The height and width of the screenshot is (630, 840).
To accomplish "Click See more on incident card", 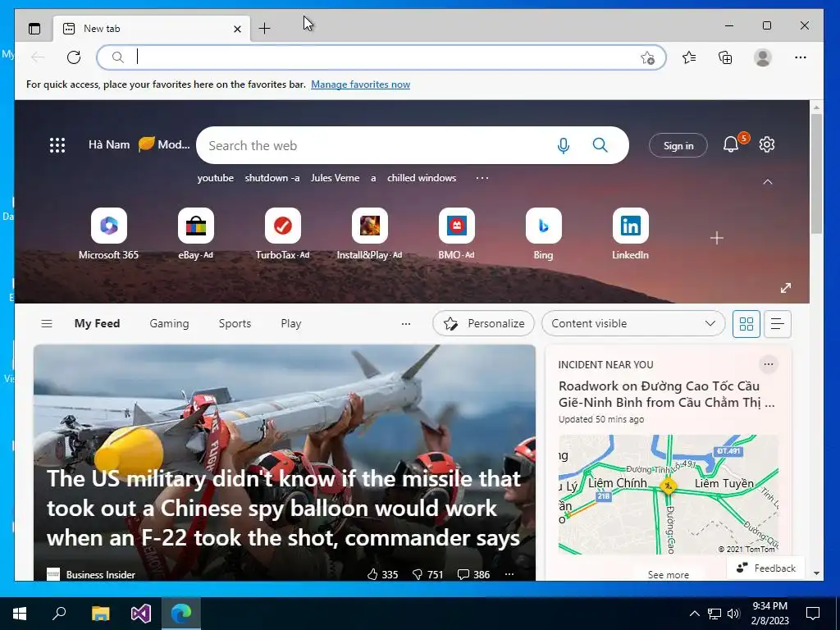I will (x=668, y=575).
